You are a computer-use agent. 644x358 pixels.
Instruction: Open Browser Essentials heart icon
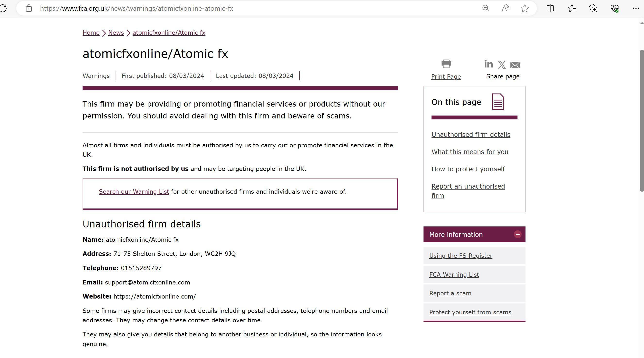point(615,8)
